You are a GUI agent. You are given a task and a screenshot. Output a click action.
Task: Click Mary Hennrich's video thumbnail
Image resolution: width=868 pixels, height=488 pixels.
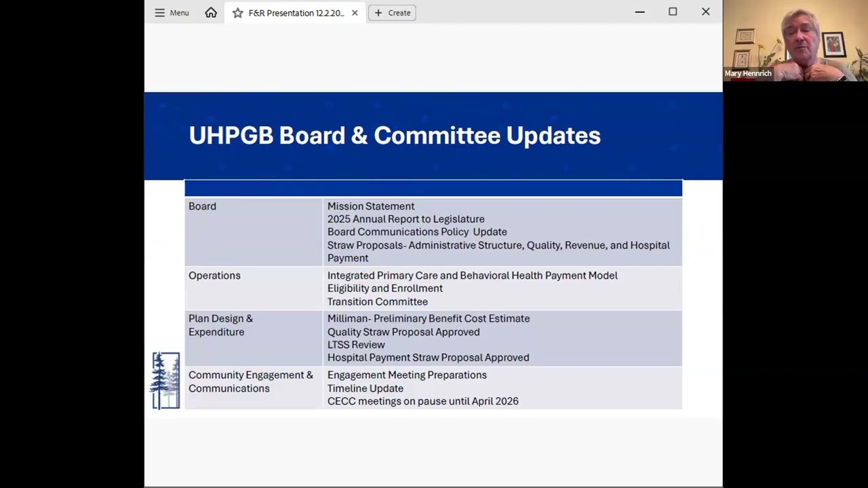tap(795, 41)
